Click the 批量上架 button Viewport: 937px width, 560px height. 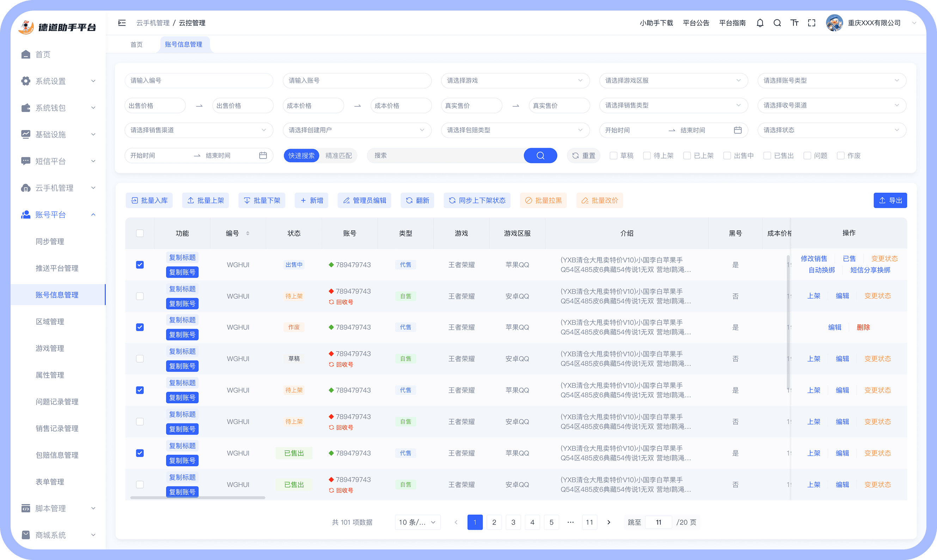click(x=206, y=200)
